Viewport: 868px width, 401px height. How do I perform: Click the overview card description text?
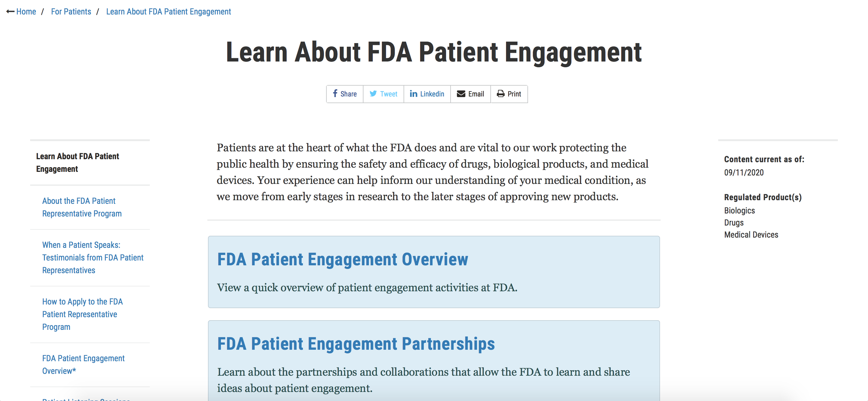367,287
